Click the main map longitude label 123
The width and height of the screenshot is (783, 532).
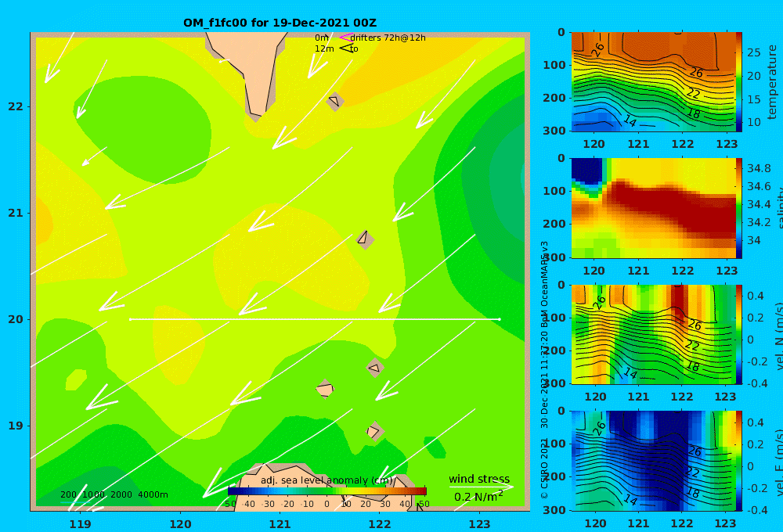[x=480, y=524]
